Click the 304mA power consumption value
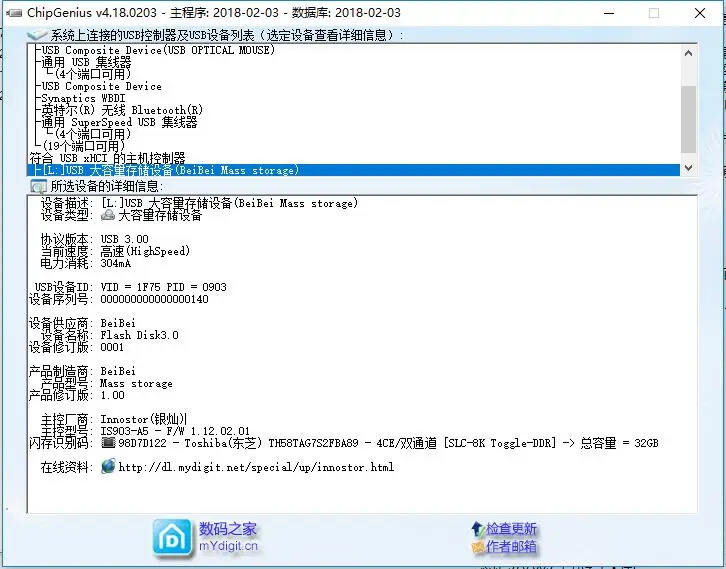Viewport: 726px width, 569px height. (x=116, y=263)
